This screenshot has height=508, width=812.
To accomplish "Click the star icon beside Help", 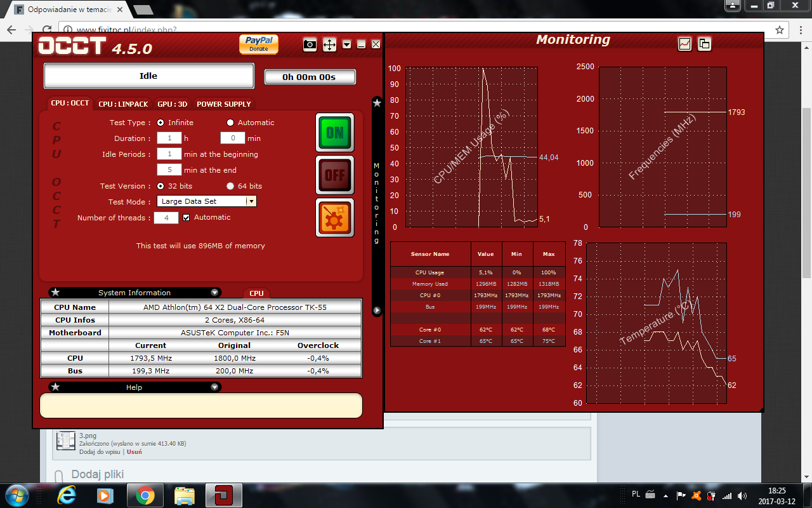I will click(x=55, y=387).
